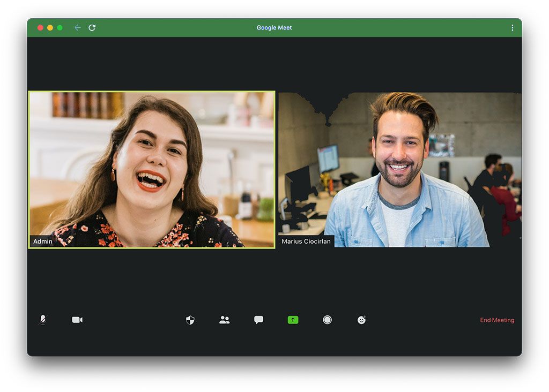Select the Admin video tile
Image resolution: width=549 pixels, height=392 pixels.
pos(152,169)
